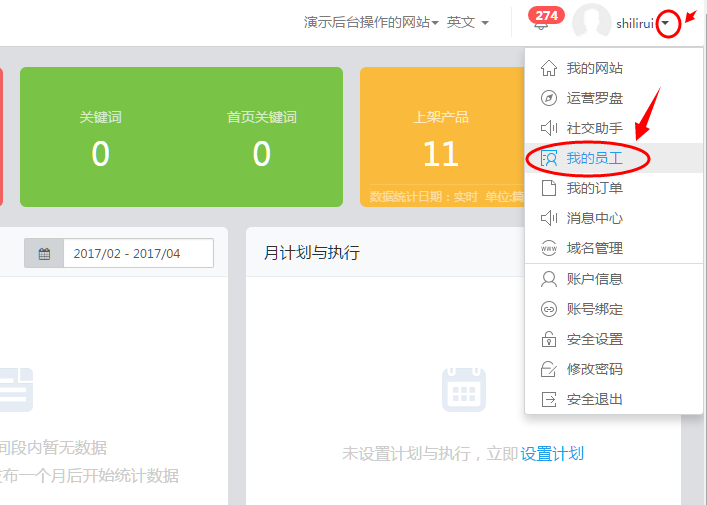Expand the 英文 language dropdown

click(x=467, y=22)
